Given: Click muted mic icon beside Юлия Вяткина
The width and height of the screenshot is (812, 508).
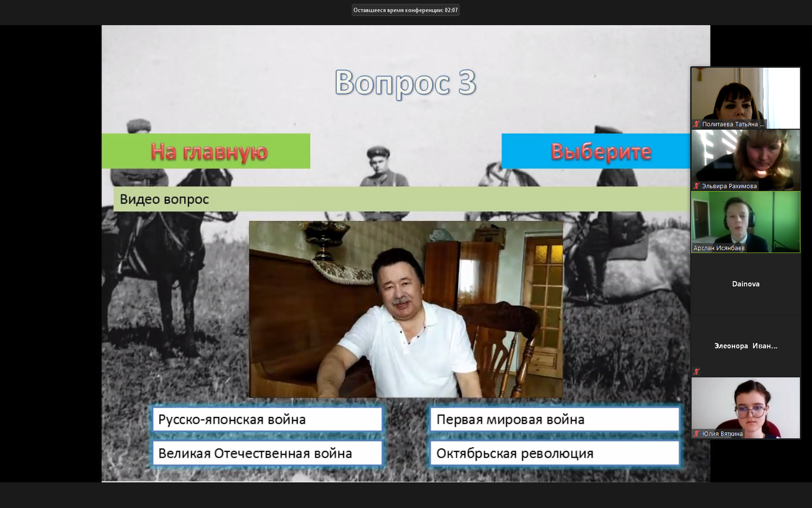Looking at the screenshot, I should (696, 434).
